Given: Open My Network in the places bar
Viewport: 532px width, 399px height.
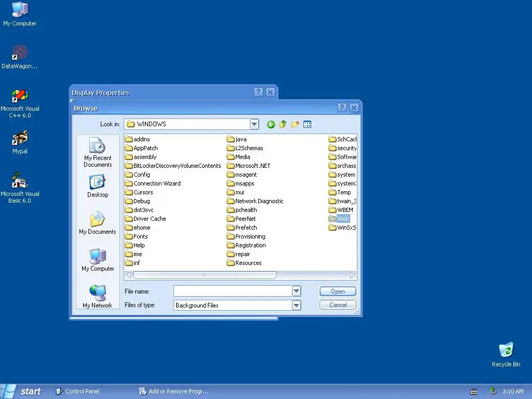Looking at the screenshot, I should (98, 297).
